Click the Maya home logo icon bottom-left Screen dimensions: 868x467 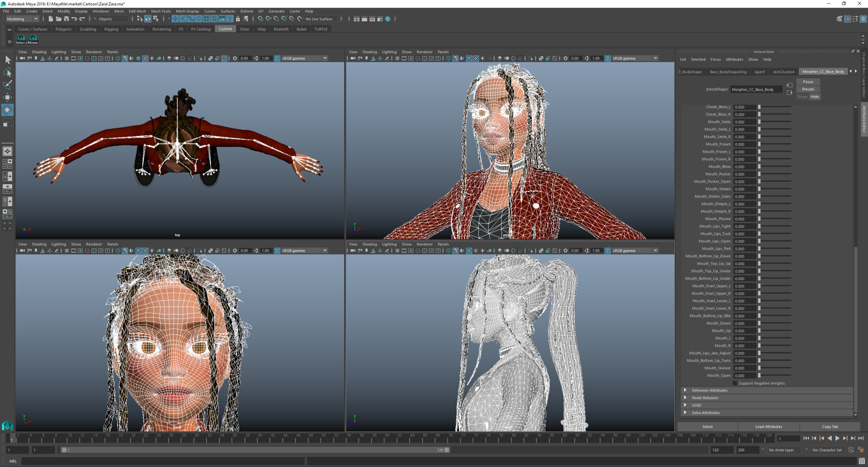point(7,425)
